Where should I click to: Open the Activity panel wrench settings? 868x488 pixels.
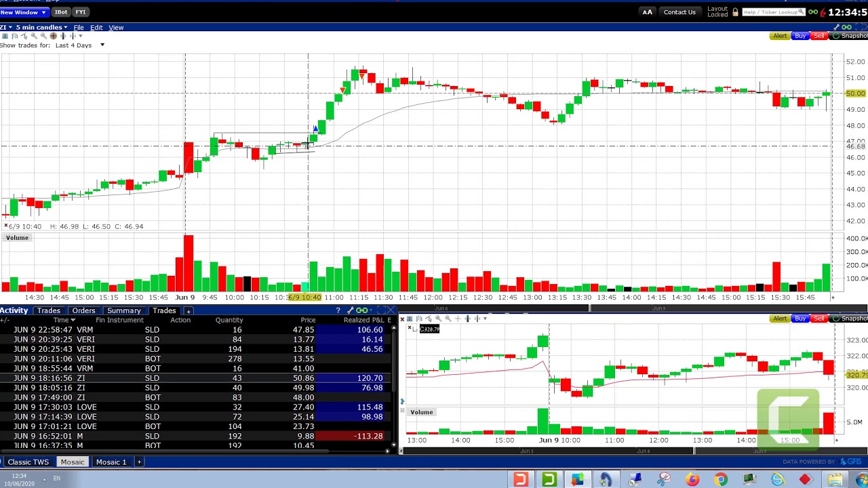pyautogui.click(x=350, y=310)
